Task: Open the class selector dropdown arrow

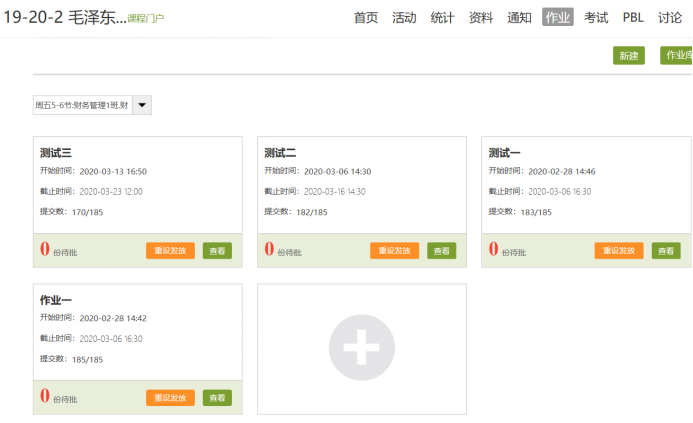Action: click(142, 105)
